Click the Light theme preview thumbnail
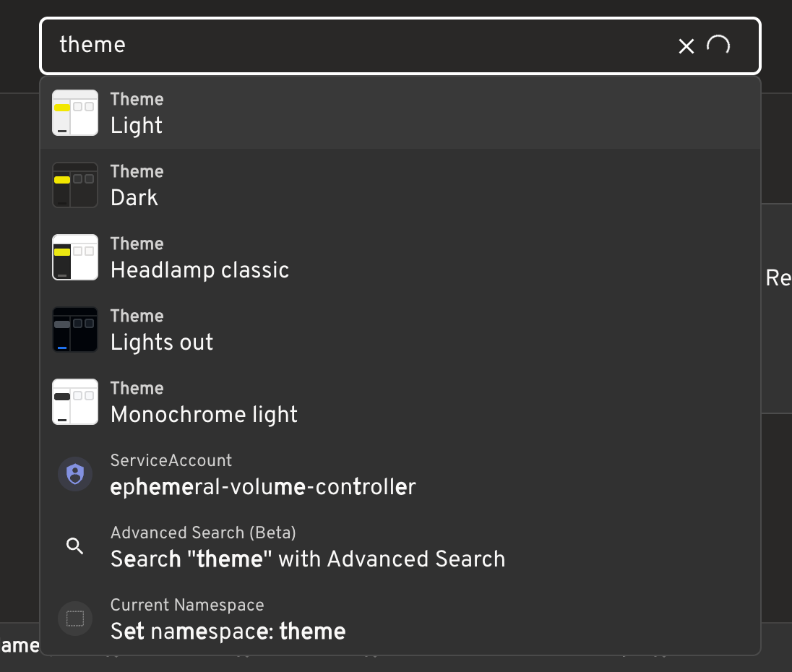The width and height of the screenshot is (792, 672). 74,113
